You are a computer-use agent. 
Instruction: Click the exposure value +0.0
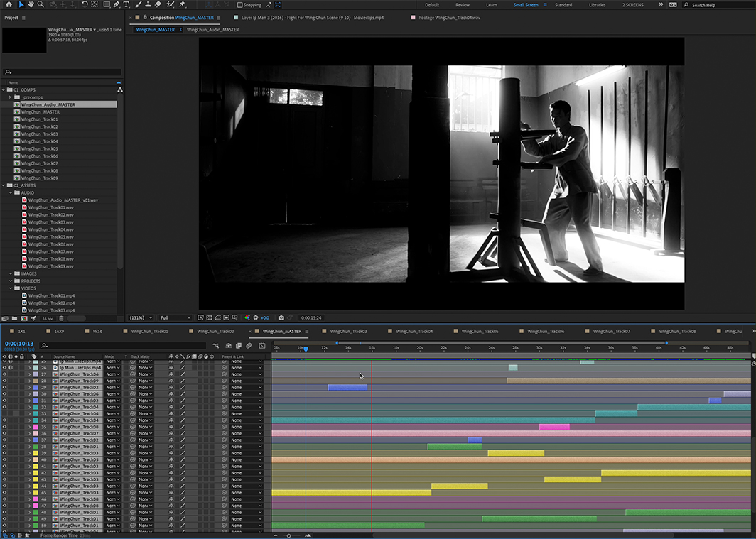tap(265, 318)
